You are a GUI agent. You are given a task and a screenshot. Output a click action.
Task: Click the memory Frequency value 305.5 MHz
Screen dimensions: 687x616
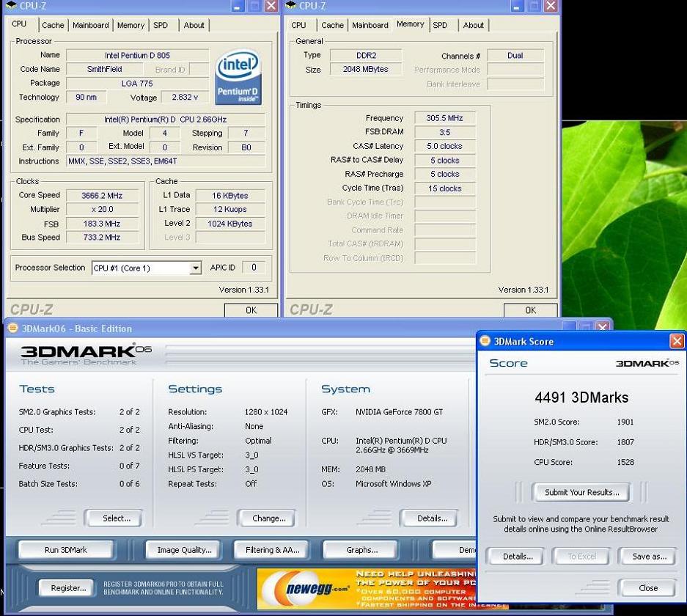coord(445,118)
